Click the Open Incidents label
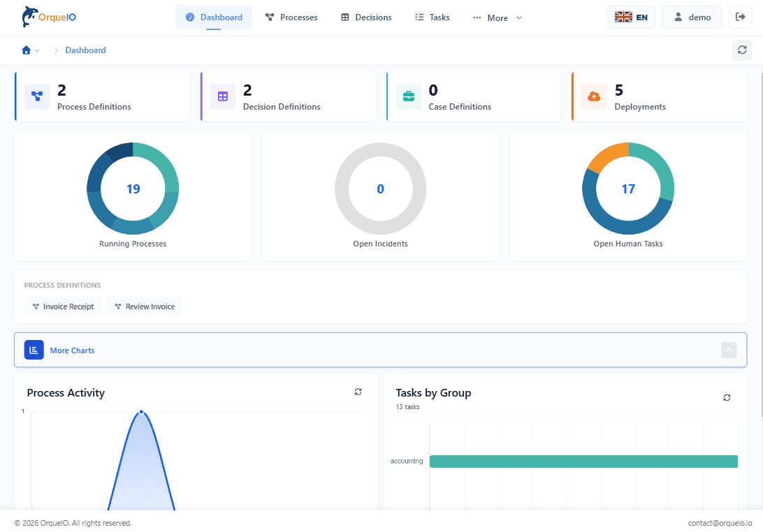Image resolution: width=763 pixels, height=532 pixels. point(381,244)
